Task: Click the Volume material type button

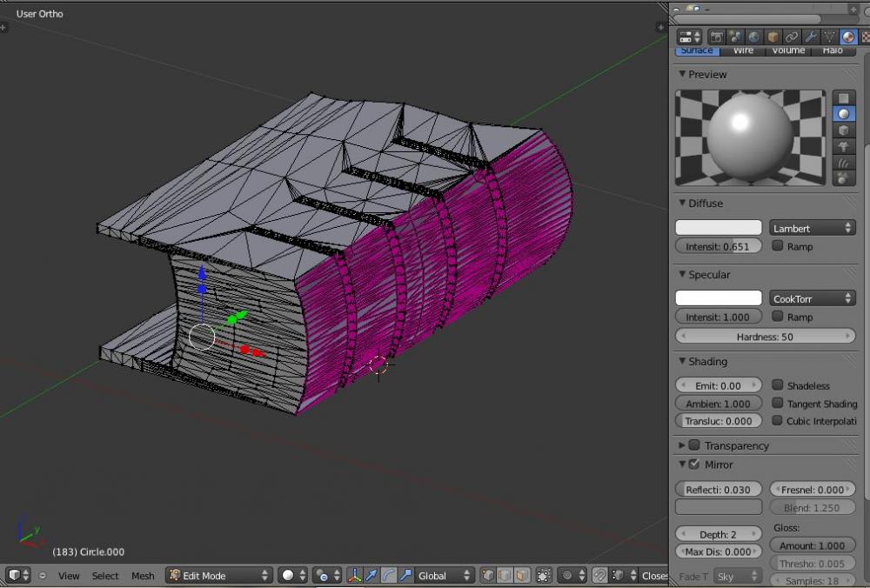Action: tap(788, 51)
